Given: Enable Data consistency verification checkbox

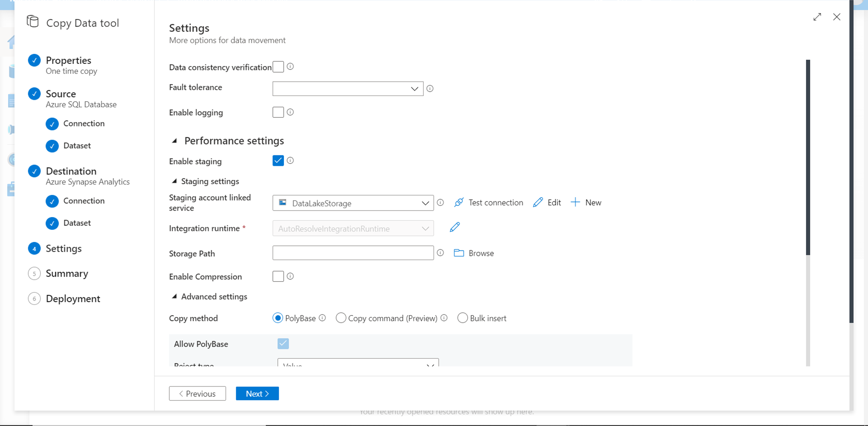Looking at the screenshot, I should [x=278, y=67].
